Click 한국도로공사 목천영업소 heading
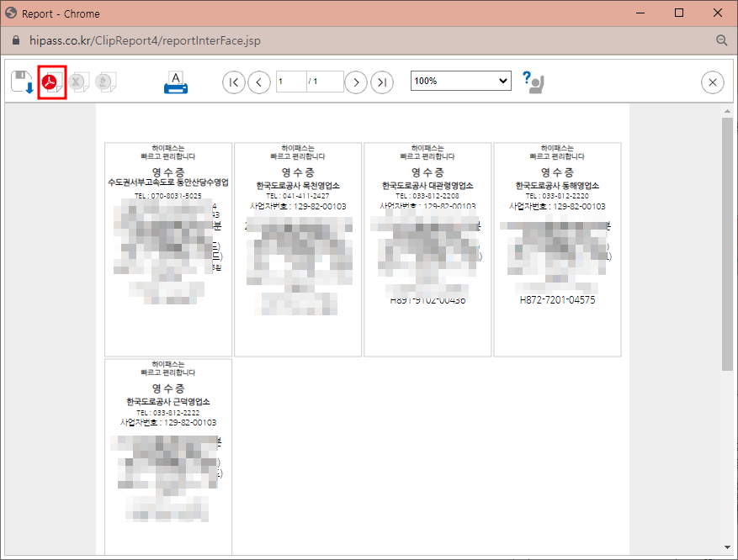 click(298, 186)
